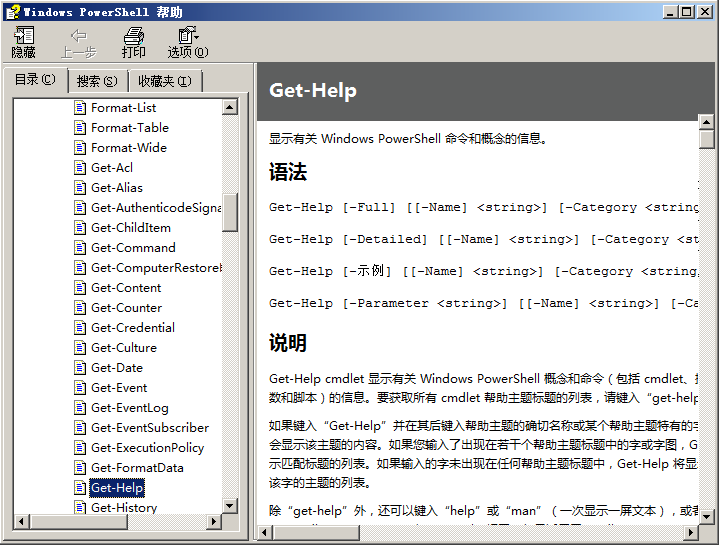
Task: Select the Get-Event topic text
Action: (119, 387)
